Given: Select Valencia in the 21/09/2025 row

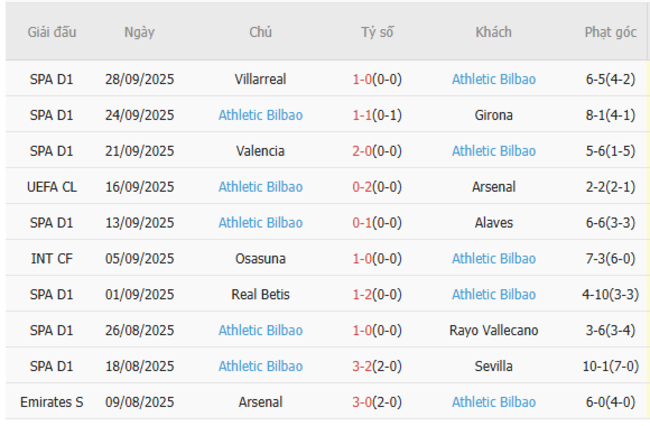Looking at the screenshot, I should [x=260, y=151].
